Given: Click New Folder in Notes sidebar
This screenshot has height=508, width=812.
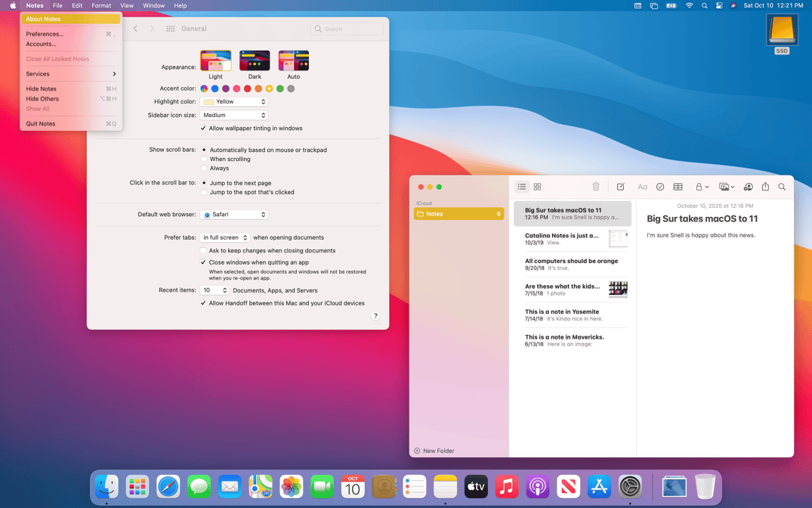Looking at the screenshot, I should (x=434, y=451).
